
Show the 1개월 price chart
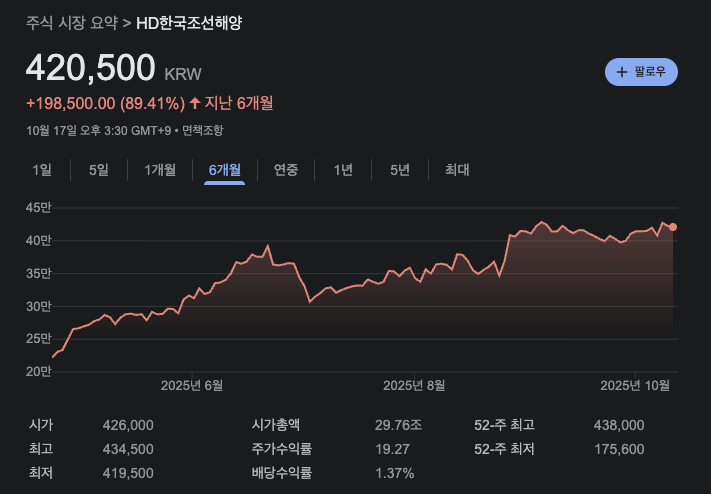pos(160,170)
